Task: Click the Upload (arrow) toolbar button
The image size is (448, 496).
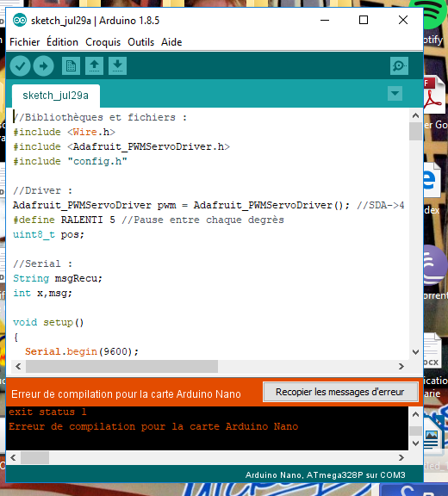Action: click(43, 66)
